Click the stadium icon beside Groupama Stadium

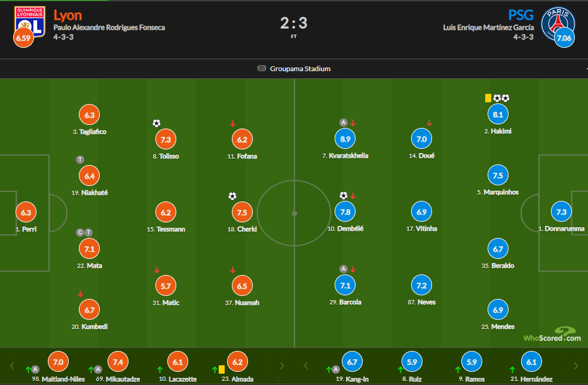click(262, 69)
